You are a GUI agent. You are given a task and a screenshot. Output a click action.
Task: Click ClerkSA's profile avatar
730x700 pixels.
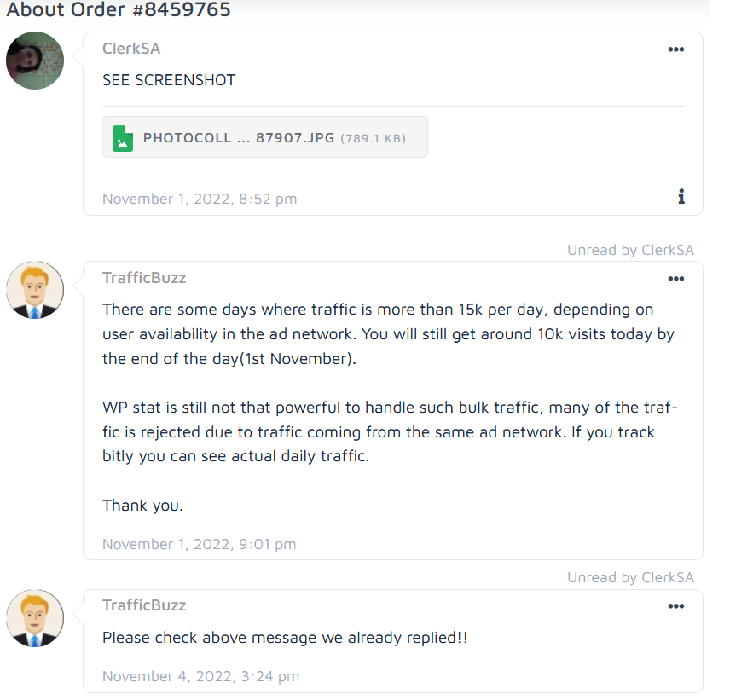35,61
